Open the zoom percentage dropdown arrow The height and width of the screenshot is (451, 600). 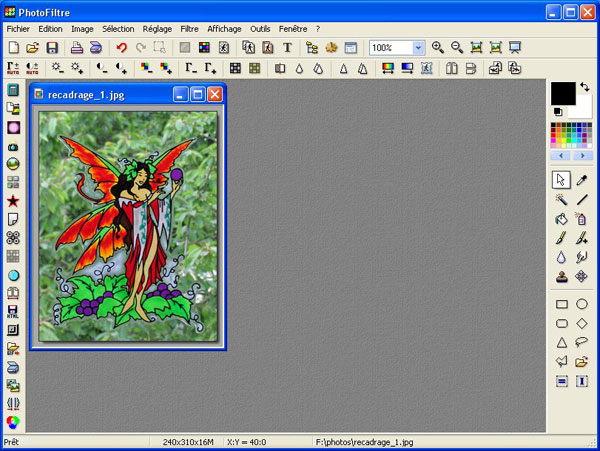(x=419, y=48)
